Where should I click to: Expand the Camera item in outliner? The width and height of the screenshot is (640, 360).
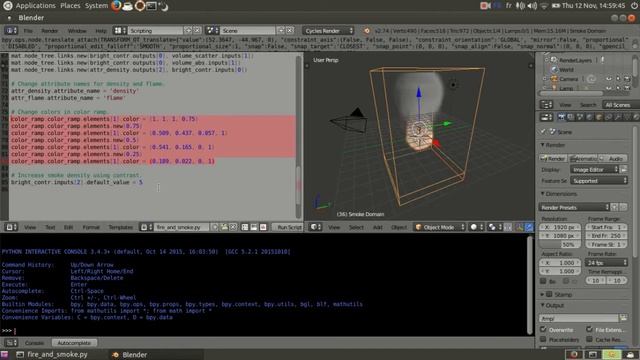pos(545,79)
